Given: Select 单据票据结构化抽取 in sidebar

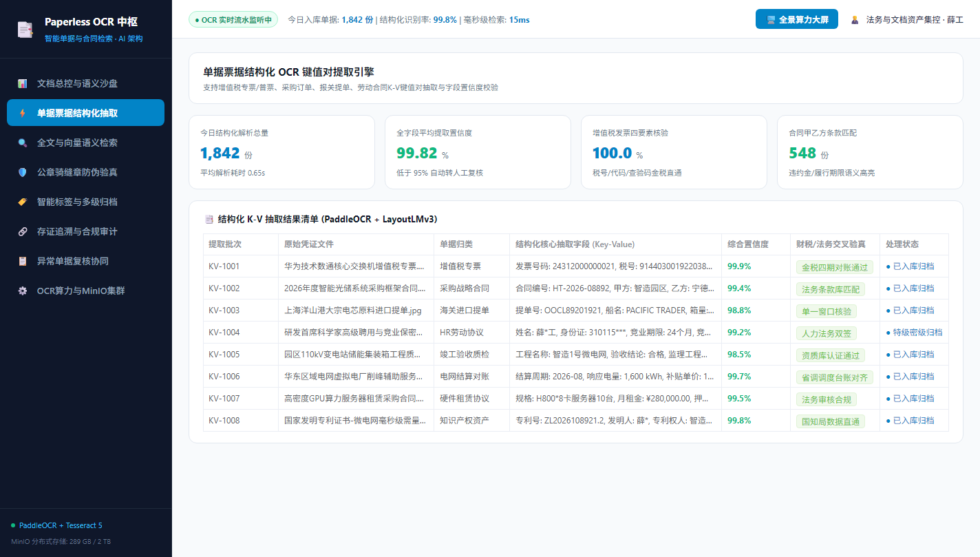Looking at the screenshot, I should click(85, 113).
